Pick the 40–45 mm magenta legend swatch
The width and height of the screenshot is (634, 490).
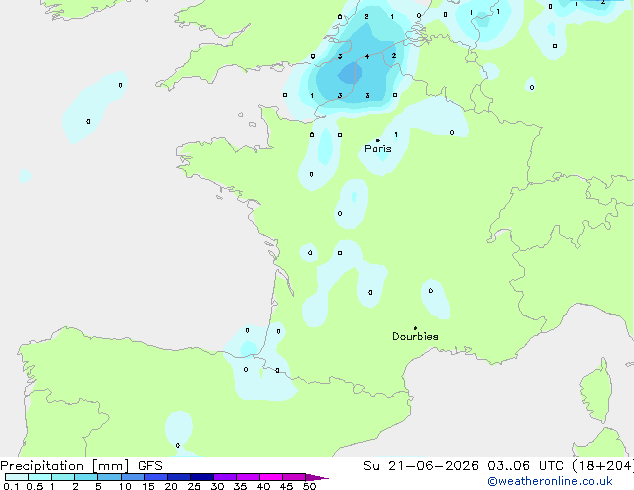[271, 477]
